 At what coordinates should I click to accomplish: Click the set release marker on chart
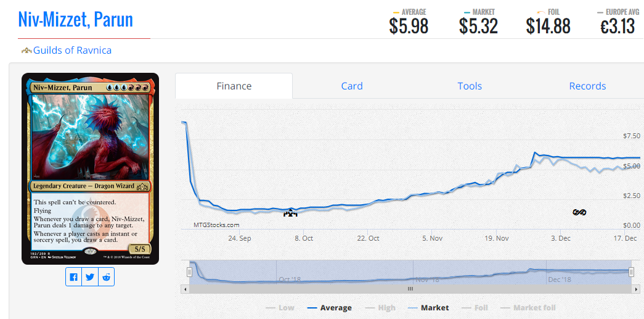point(290,213)
